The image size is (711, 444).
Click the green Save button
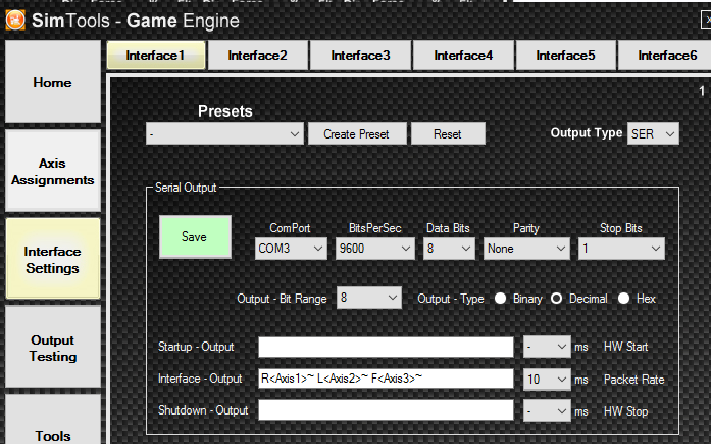(195, 237)
